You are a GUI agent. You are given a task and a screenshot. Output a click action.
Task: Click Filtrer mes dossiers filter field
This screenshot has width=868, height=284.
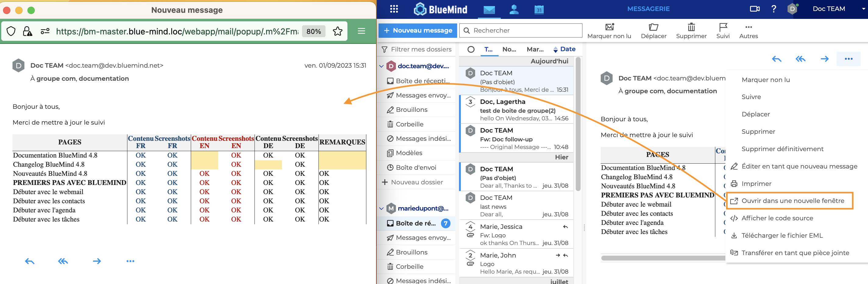[417, 50]
